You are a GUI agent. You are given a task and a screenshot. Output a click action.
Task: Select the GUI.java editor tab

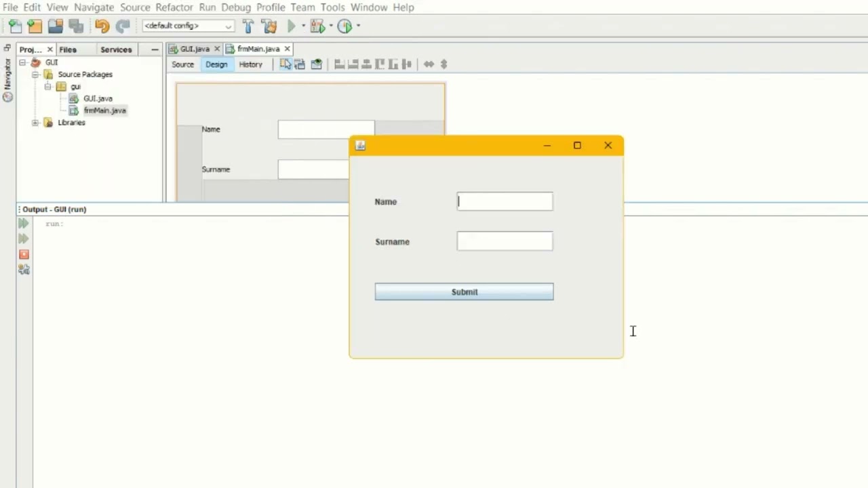click(195, 49)
